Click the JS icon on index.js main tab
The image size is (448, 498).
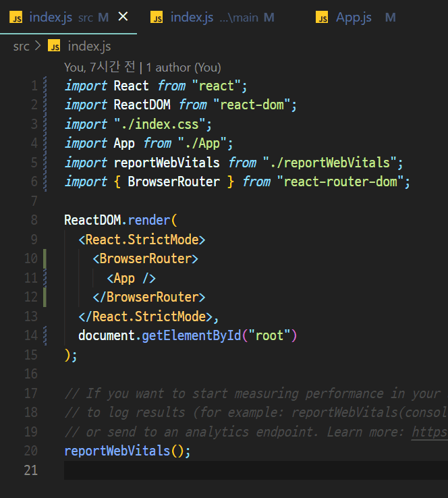pos(157,17)
